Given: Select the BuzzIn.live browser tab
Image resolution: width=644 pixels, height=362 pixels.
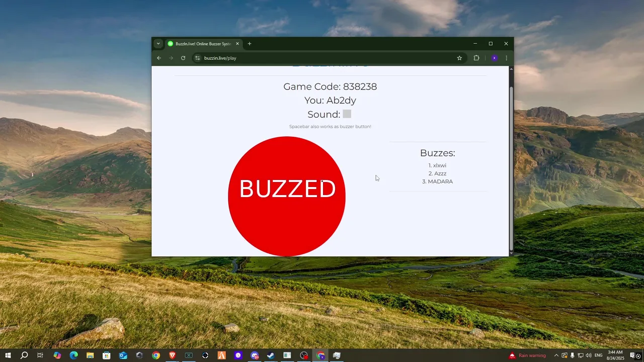Looking at the screenshot, I should coord(203,44).
